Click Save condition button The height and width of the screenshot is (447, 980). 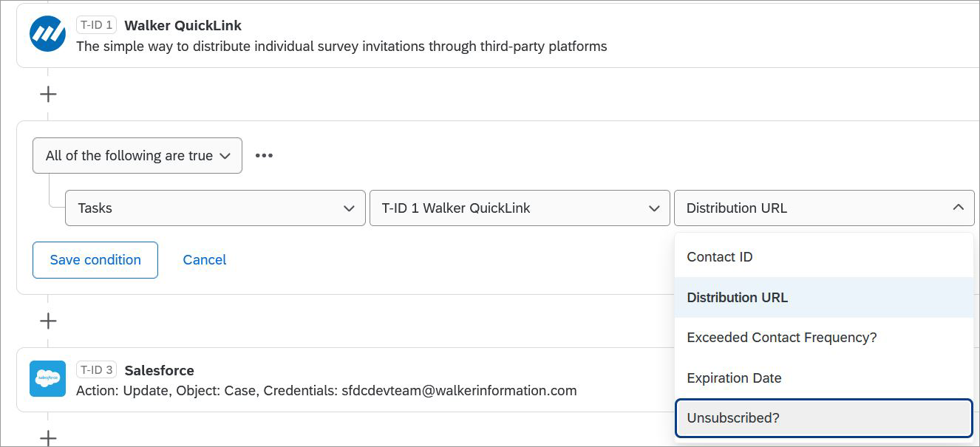click(x=95, y=260)
